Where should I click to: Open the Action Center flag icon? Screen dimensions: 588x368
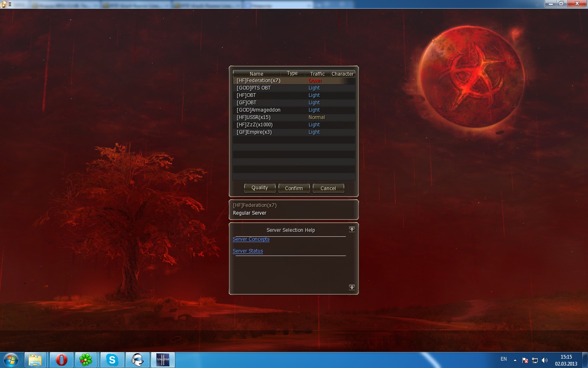tap(525, 360)
